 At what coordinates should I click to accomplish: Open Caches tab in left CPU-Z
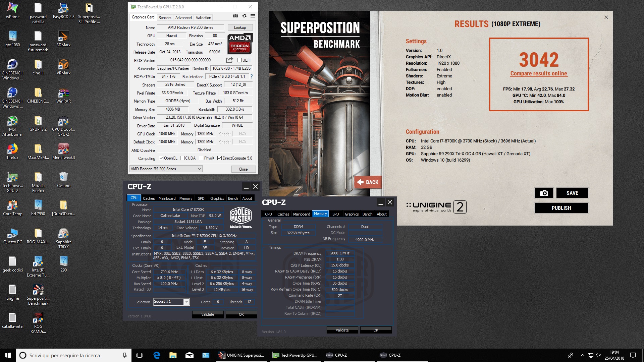click(149, 198)
